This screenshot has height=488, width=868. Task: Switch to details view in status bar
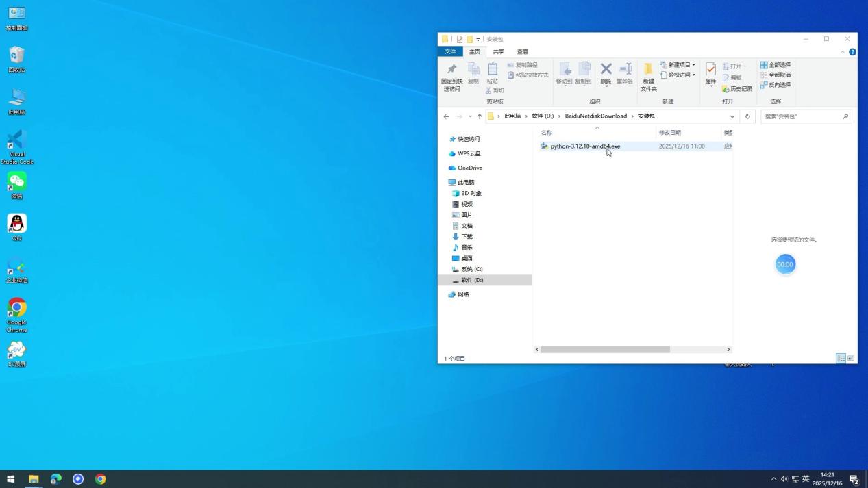click(x=841, y=358)
